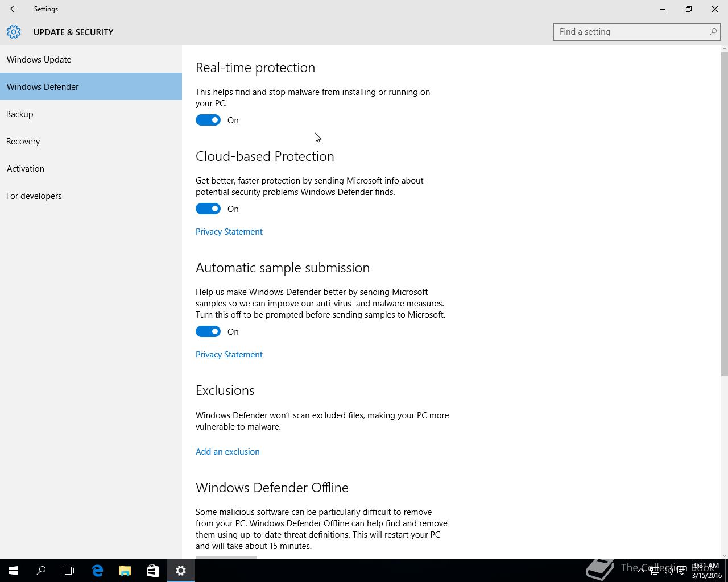The width and height of the screenshot is (728, 582).
Task: Click the Exclusions heading
Action: click(225, 390)
